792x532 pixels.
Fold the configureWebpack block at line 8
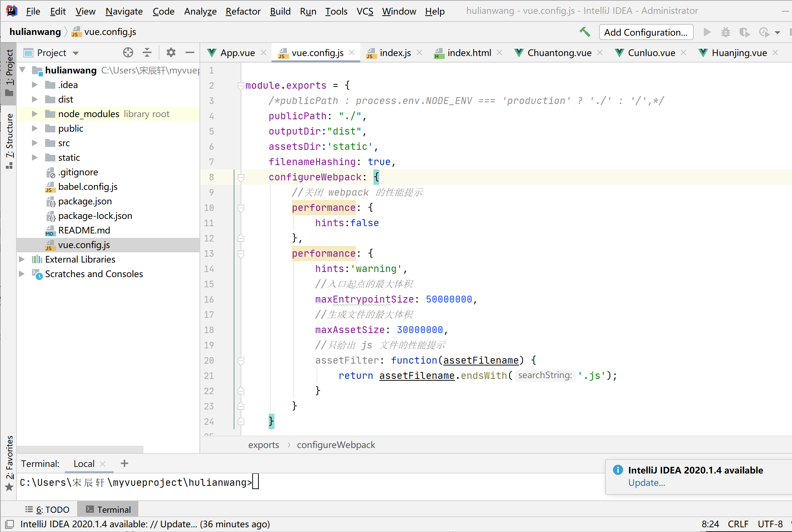[x=241, y=177]
